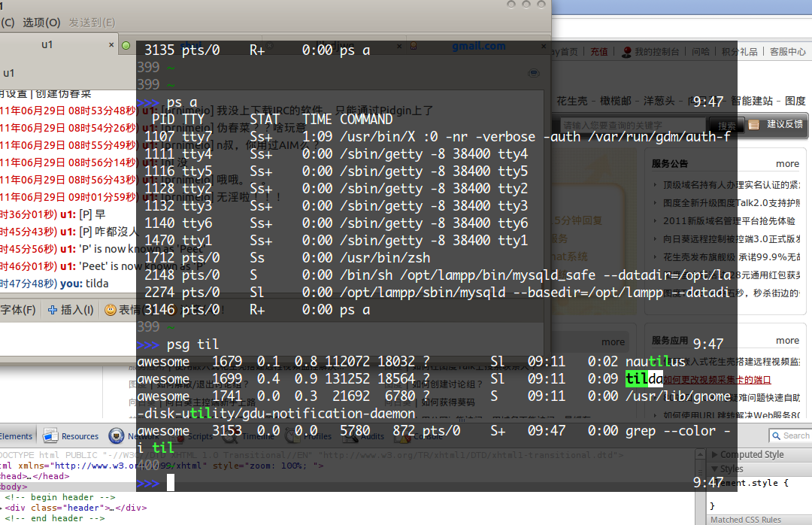Click the feedback icon beside 建议反馈
812x525 pixels.
pyautogui.click(x=753, y=125)
